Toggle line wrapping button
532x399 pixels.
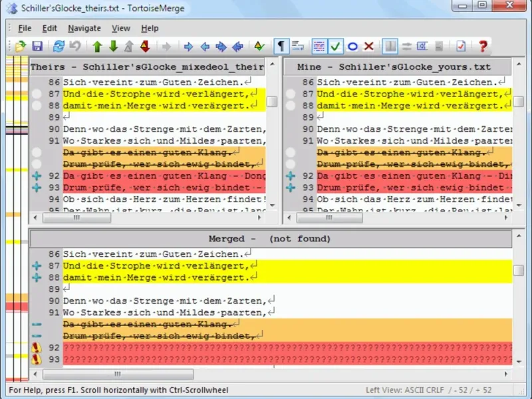tap(297, 46)
